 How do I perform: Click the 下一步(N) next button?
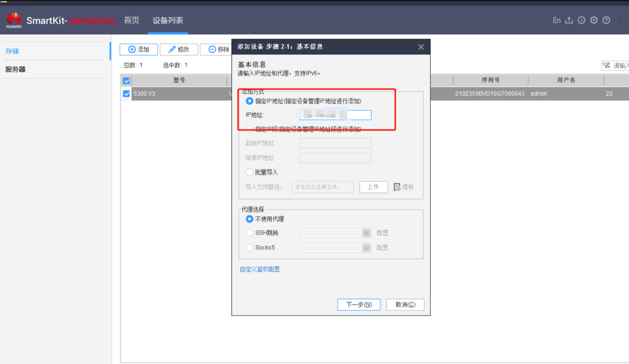359,304
